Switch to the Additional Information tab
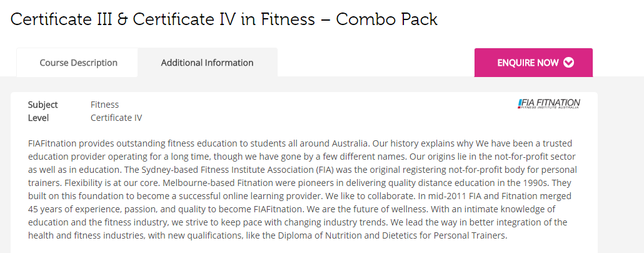 click(207, 63)
